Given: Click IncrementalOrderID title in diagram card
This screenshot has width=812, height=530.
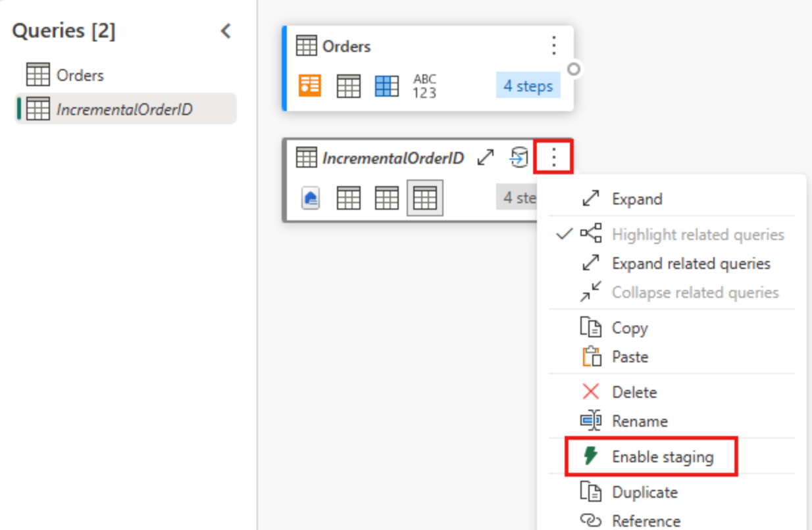Looking at the screenshot, I should 393,158.
